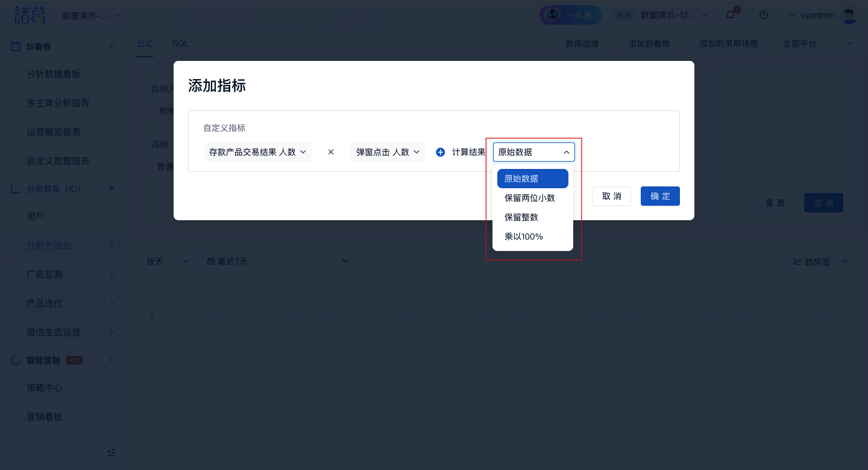Image resolution: width=868 pixels, height=470 pixels.
Task: Click the vipadmin user avatar
Action: (849, 15)
